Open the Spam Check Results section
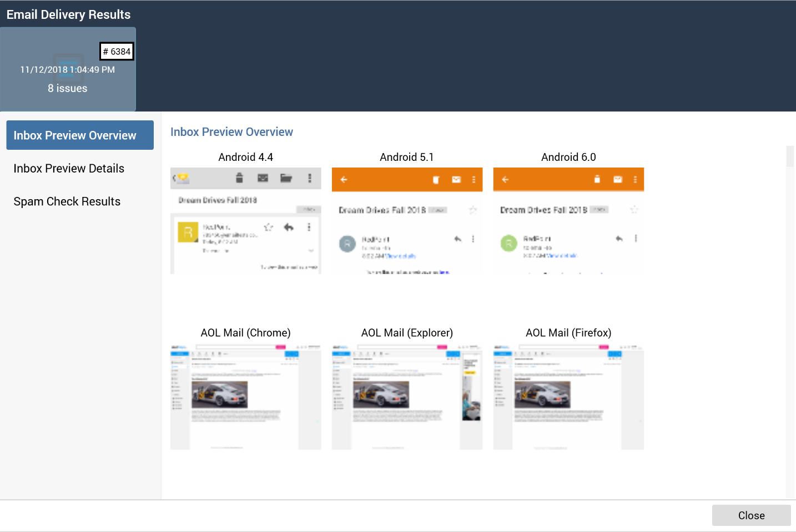 [67, 202]
